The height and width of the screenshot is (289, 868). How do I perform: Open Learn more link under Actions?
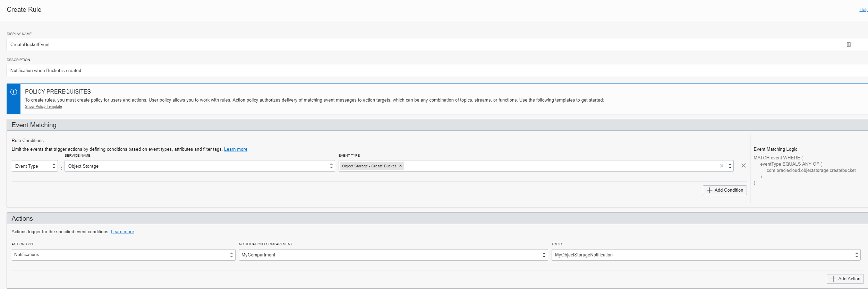click(x=122, y=232)
